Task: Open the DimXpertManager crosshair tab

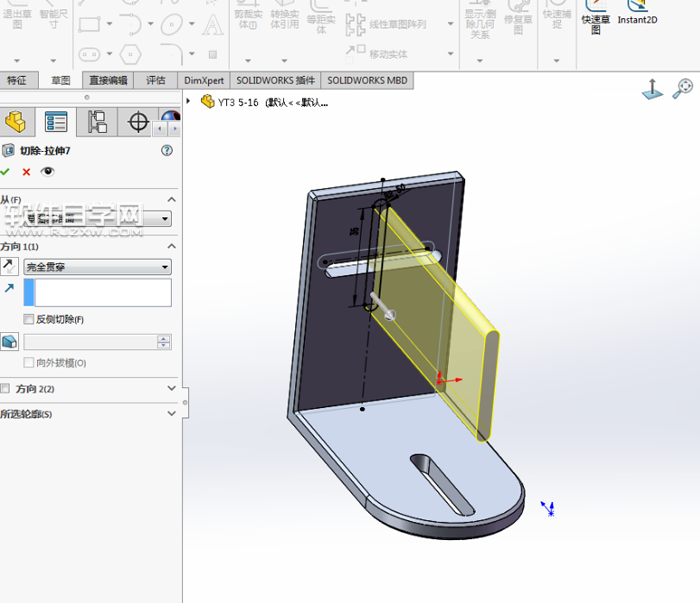Action: [x=138, y=122]
